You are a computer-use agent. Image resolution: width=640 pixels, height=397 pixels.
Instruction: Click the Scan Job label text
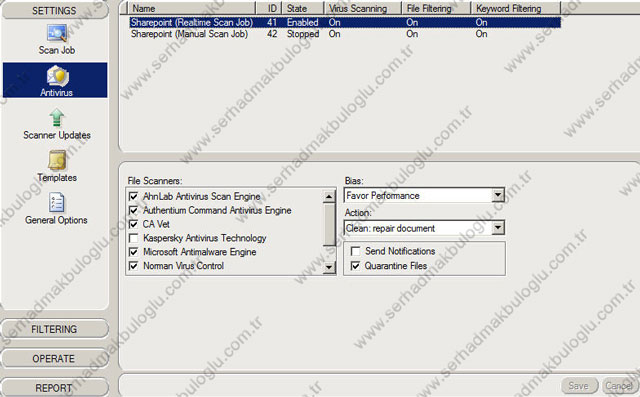[57, 50]
